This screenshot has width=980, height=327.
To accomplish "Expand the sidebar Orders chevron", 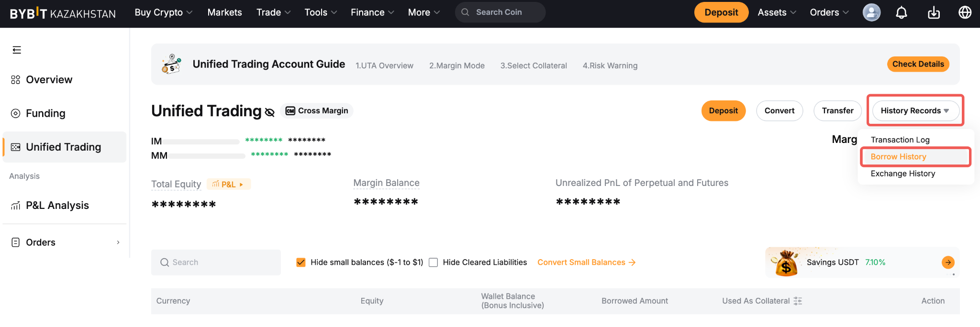I will [118, 242].
